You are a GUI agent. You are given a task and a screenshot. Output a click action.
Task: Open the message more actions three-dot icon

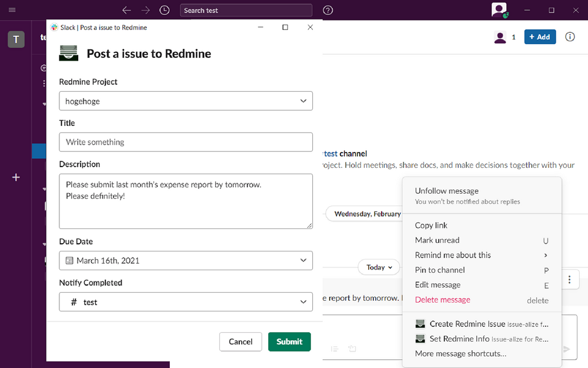569,280
